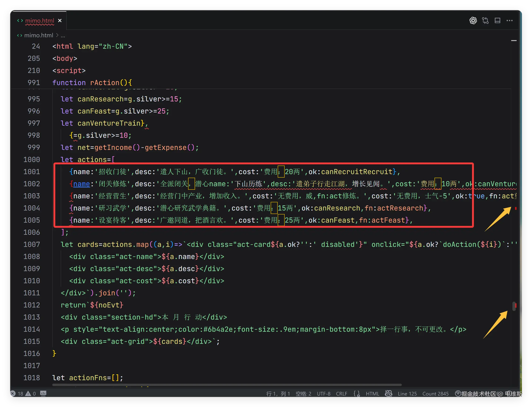Open Problems via the 18 errors indicator

pyautogui.click(x=17, y=394)
